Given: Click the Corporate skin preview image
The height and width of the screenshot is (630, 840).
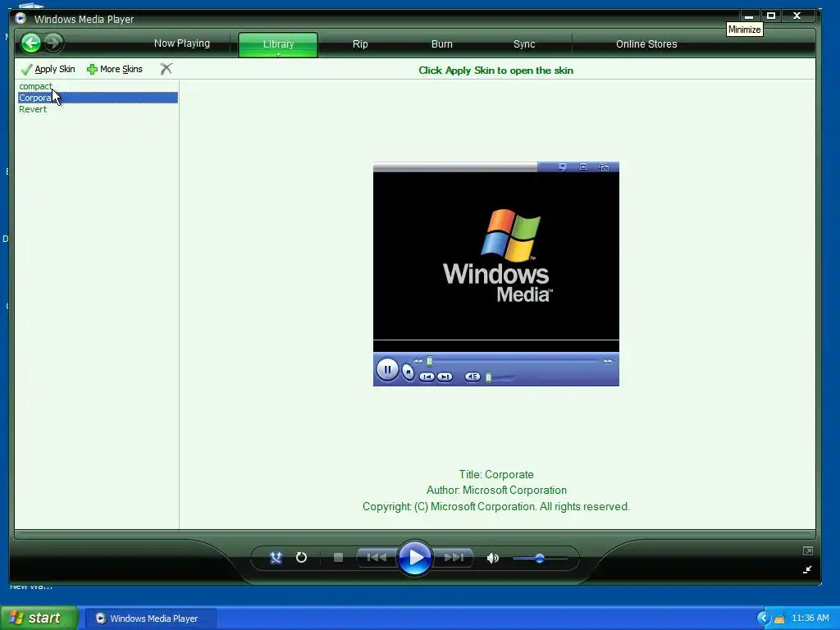Looking at the screenshot, I should (x=496, y=274).
